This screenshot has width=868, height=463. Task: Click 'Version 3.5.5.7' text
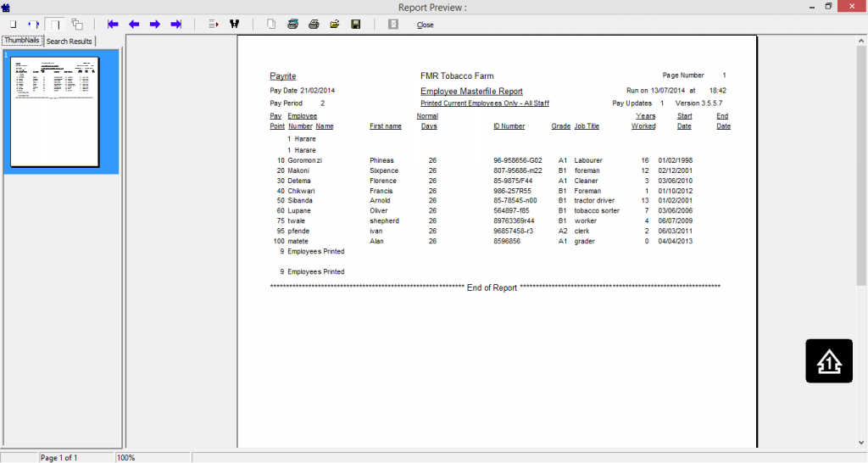click(698, 103)
